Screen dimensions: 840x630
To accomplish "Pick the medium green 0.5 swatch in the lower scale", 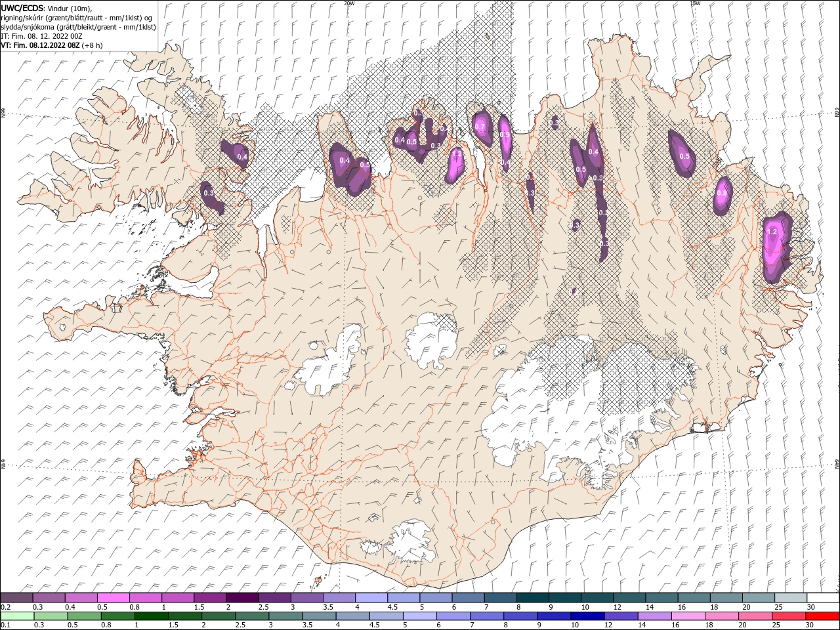I will point(85,616).
